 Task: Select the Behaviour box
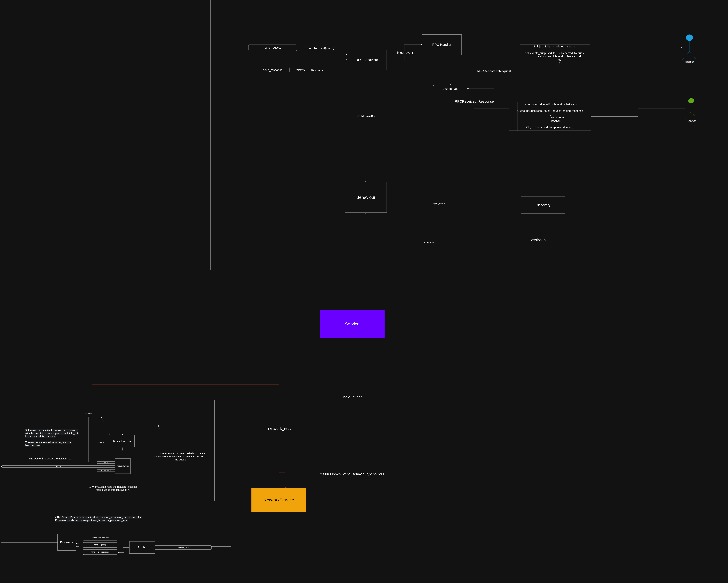tap(366, 197)
